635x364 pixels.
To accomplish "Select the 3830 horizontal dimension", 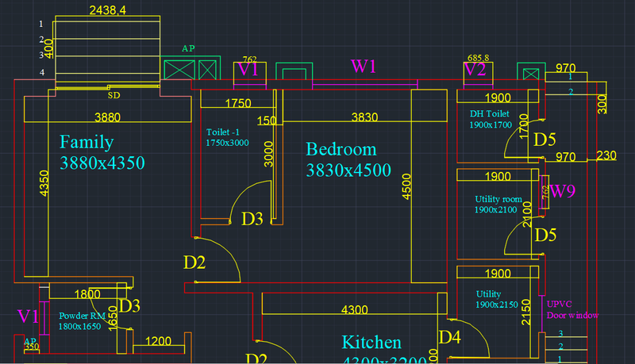I will pyautogui.click(x=364, y=117).
